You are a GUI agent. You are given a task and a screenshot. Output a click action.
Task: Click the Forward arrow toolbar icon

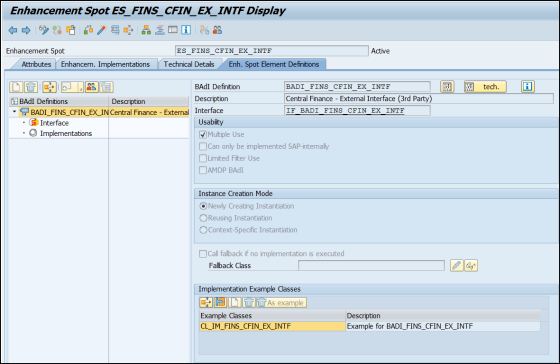[x=26, y=30]
